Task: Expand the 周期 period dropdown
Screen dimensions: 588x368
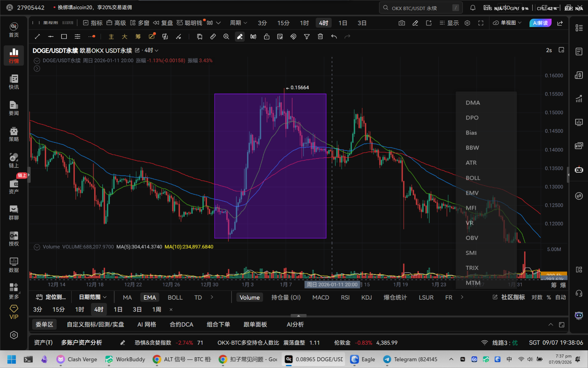Action: 238,23
